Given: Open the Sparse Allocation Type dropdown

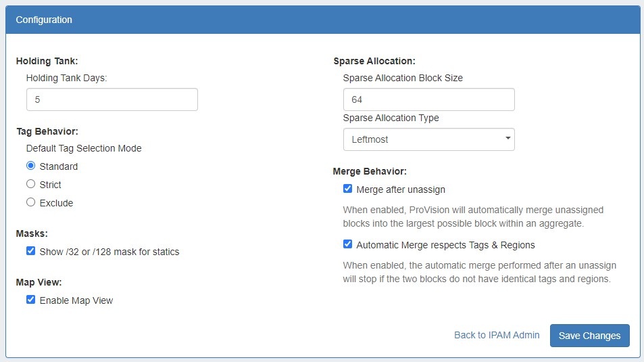Looking at the screenshot, I should pos(428,139).
